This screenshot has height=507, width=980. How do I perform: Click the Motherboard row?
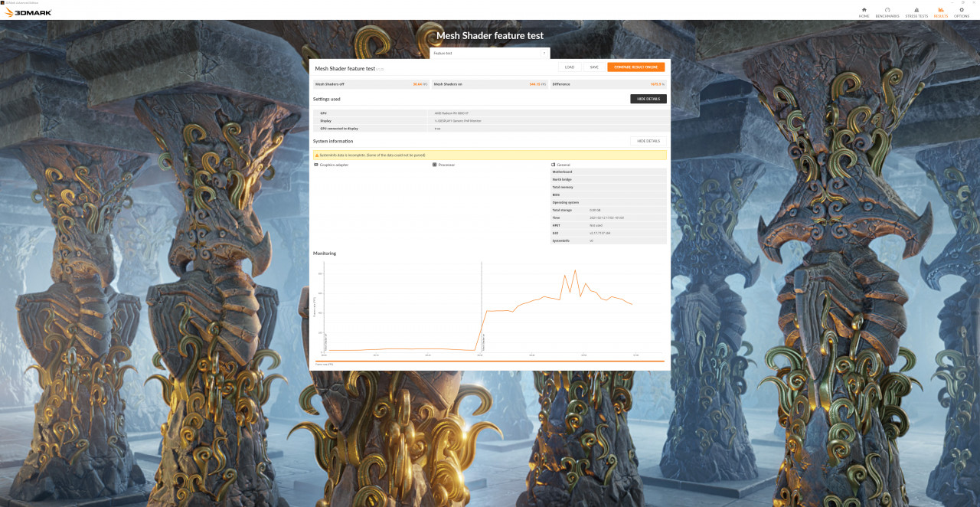coord(609,172)
